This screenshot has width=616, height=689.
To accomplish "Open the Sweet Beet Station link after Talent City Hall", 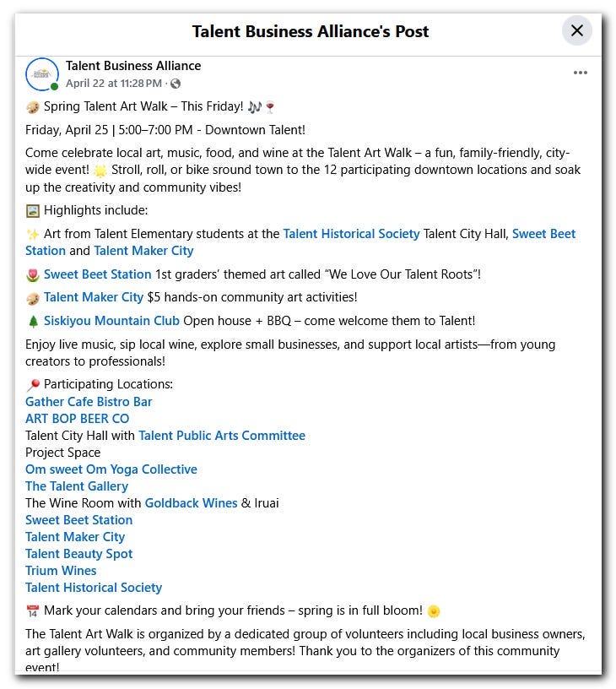I will click(543, 233).
